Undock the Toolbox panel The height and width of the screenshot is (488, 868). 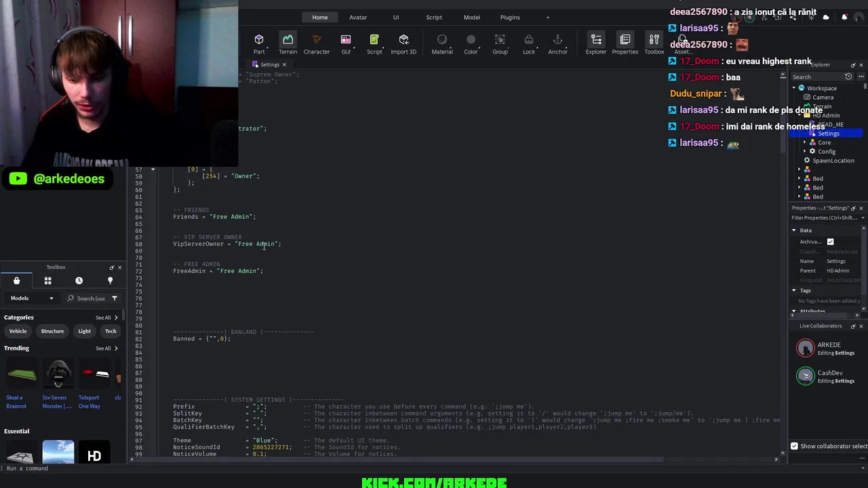(111, 268)
